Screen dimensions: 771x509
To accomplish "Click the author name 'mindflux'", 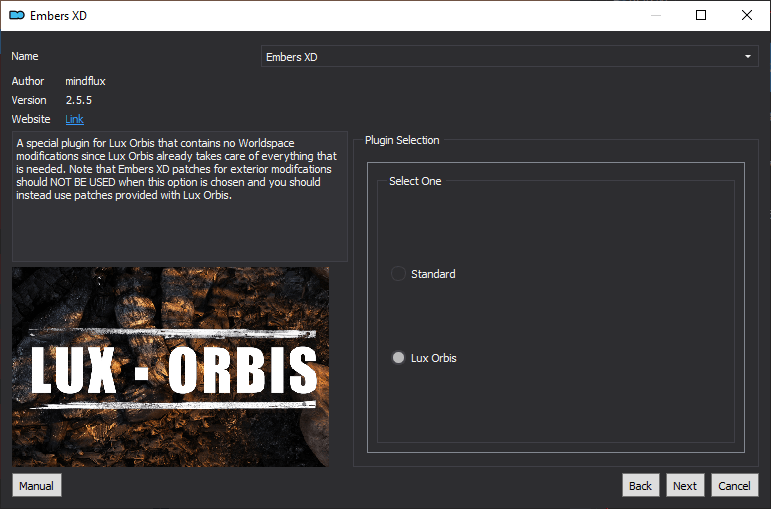I will point(85,81).
